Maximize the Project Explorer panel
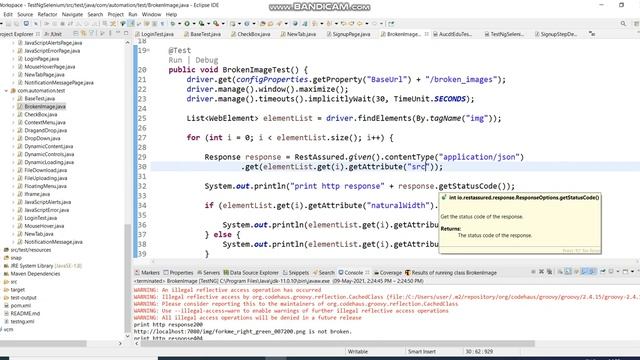 [x=126, y=33]
